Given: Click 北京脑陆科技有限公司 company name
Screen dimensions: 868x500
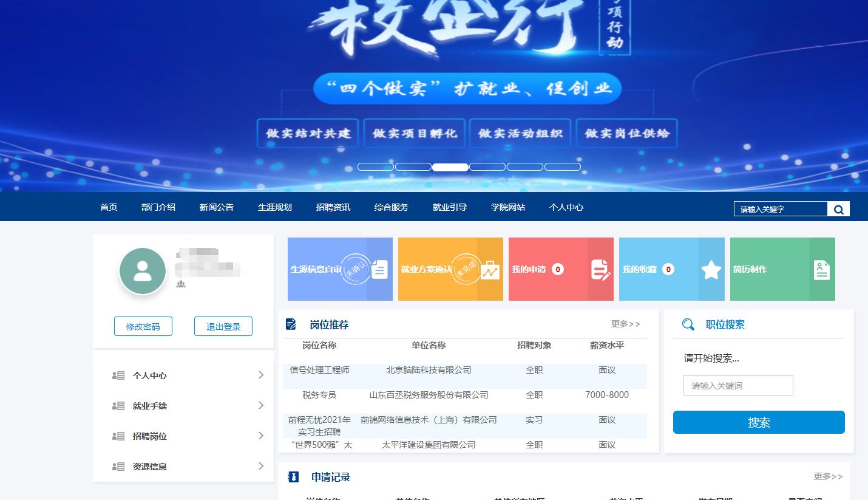Looking at the screenshot, I should (x=429, y=370).
